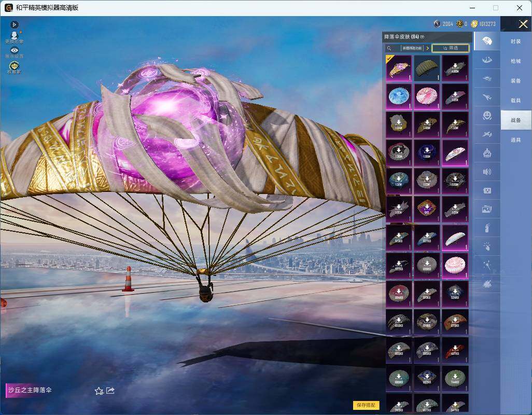This screenshot has height=415, width=532.
Task: Click the 新增筛选功能 hint text
Action: (412, 48)
